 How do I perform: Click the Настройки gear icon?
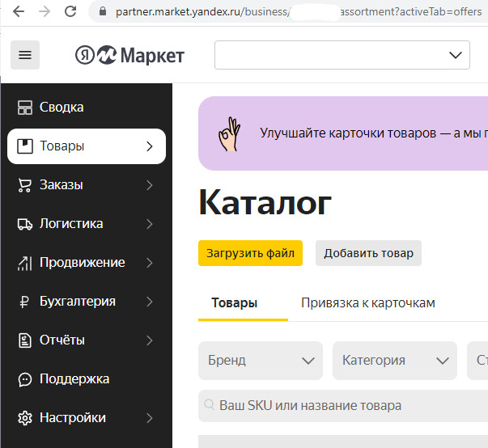point(25,418)
